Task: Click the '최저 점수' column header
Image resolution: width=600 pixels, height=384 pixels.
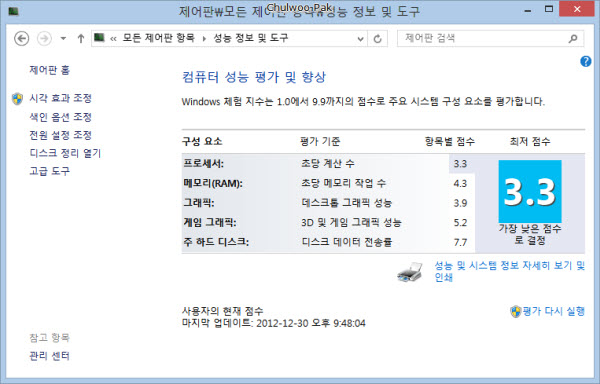Action: click(530, 142)
